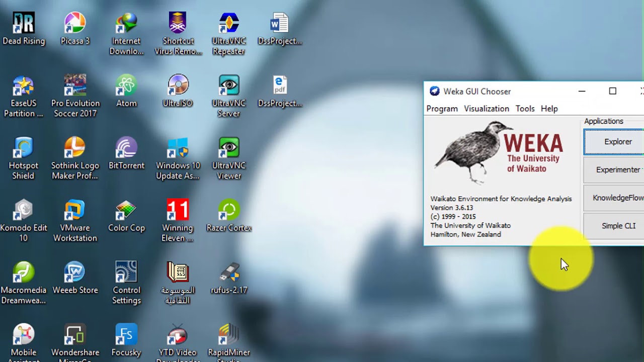Select the Sothink Logo Maker icon
644x362 pixels.
(x=75, y=159)
